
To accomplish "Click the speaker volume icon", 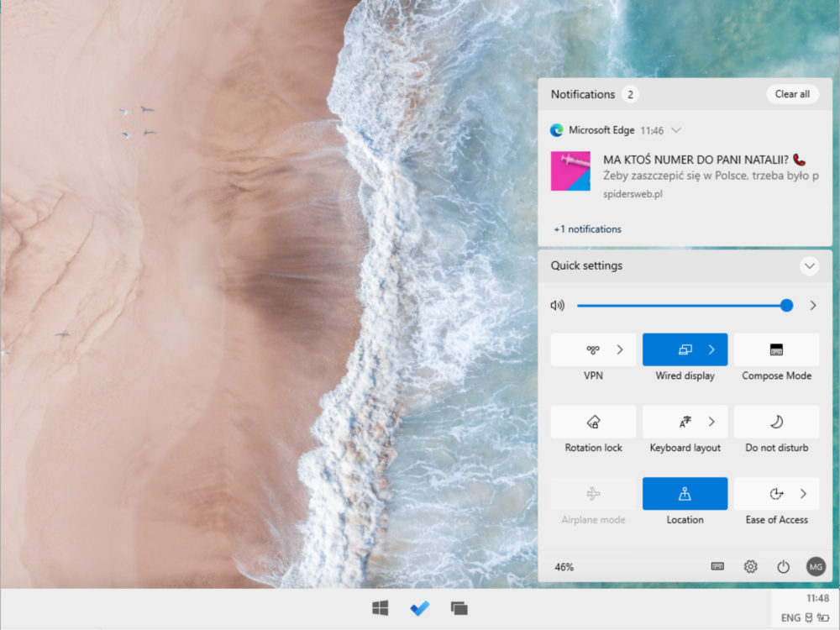I will pyautogui.click(x=557, y=306).
